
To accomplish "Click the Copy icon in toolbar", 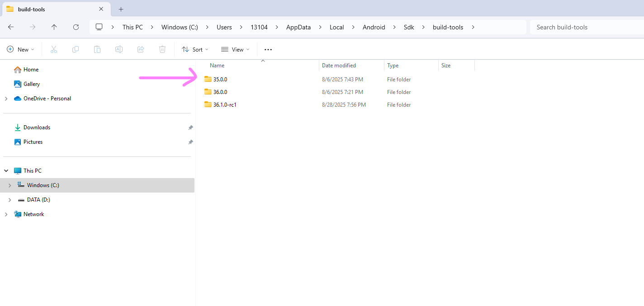I will [x=76, y=49].
